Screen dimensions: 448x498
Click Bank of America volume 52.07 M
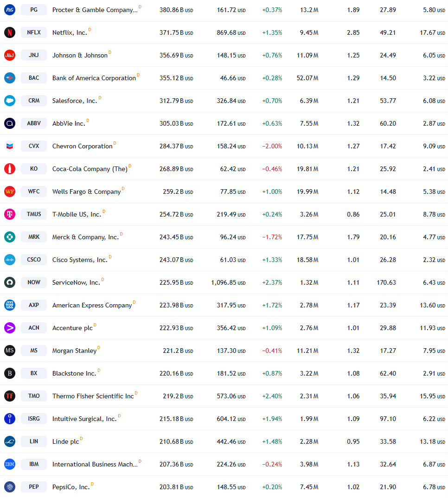[x=307, y=78]
